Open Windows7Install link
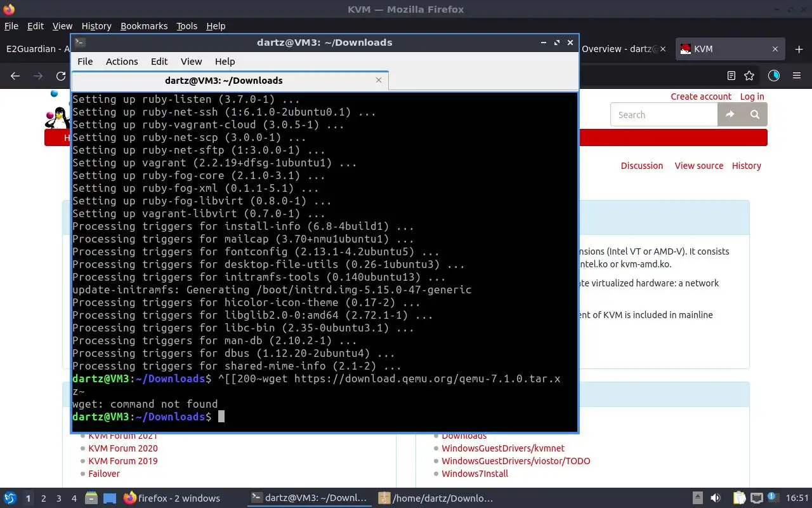The height and width of the screenshot is (508, 812). coord(475,474)
